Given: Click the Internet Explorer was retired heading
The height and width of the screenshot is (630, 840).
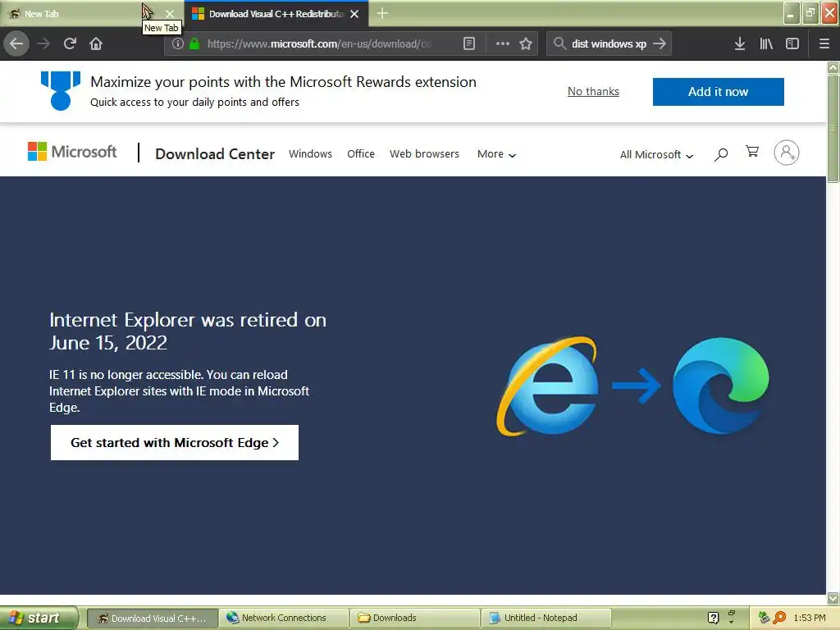Looking at the screenshot, I should [x=188, y=331].
